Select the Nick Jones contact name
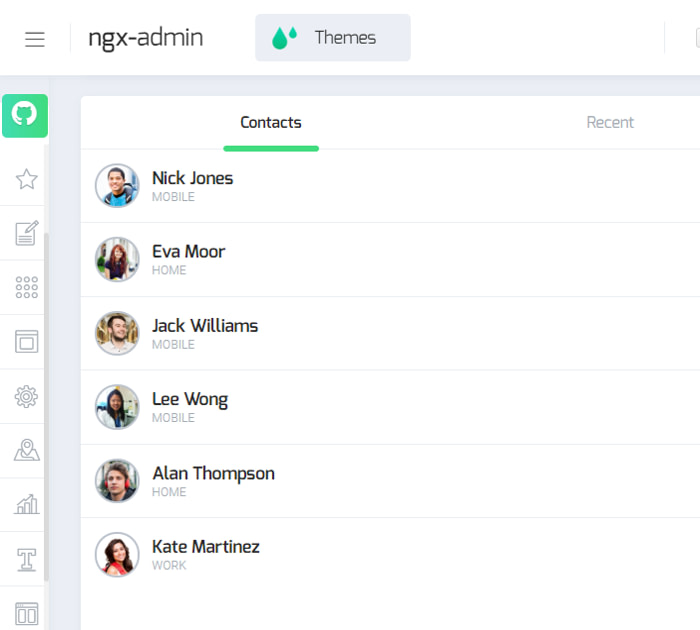700x630 pixels. pos(192,178)
